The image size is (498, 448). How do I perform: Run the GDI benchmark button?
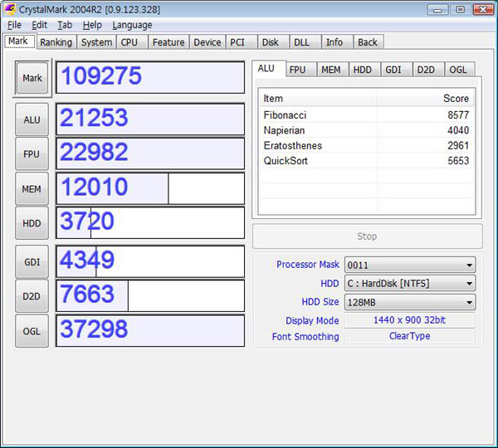click(x=32, y=262)
